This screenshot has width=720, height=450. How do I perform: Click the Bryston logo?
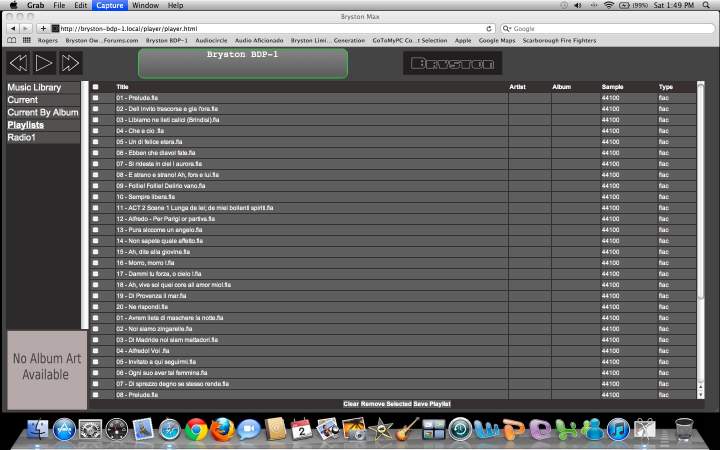452,63
